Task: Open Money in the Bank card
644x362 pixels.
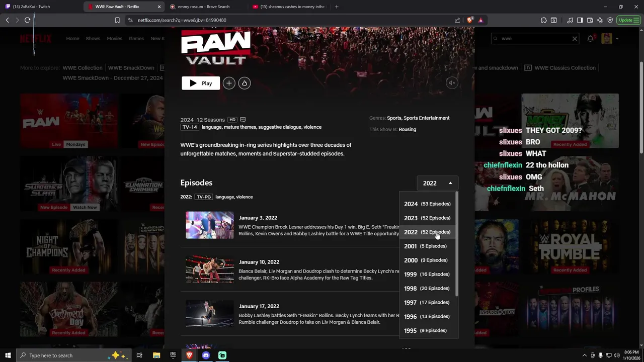Action: [570, 121]
